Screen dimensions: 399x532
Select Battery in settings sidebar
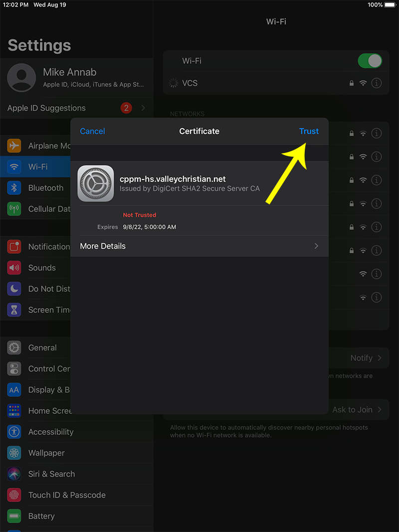tap(41, 516)
